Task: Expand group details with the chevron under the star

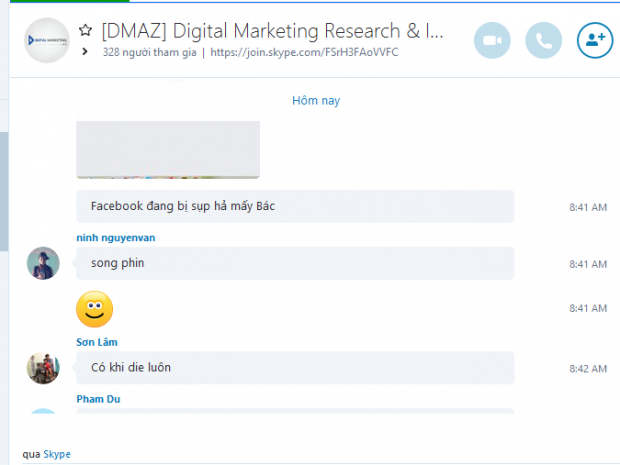Action: pos(86,52)
